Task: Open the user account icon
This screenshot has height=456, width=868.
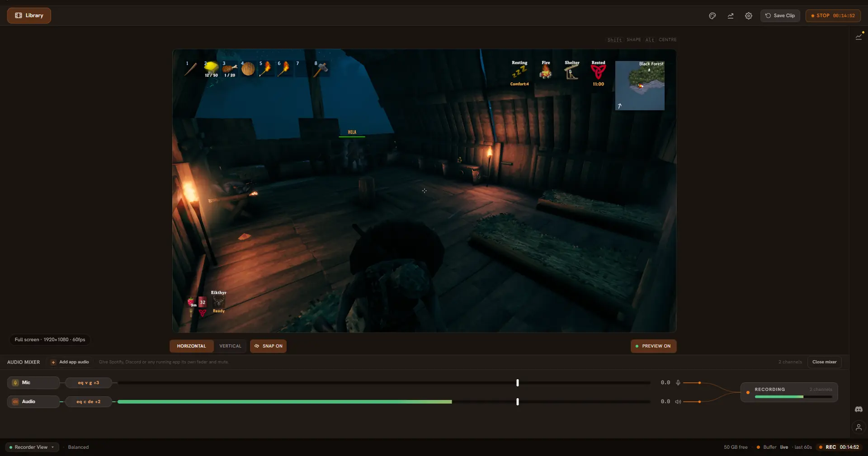Action: tap(859, 428)
